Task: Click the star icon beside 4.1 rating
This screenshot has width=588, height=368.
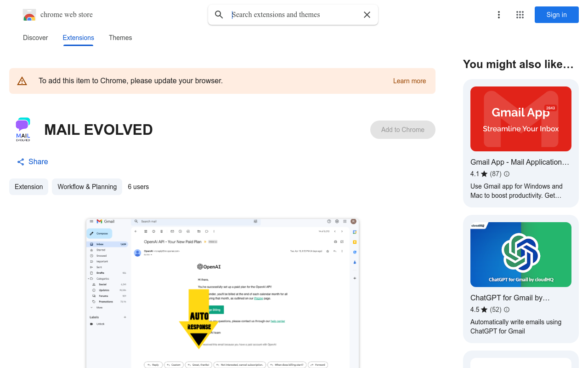Action: point(484,174)
